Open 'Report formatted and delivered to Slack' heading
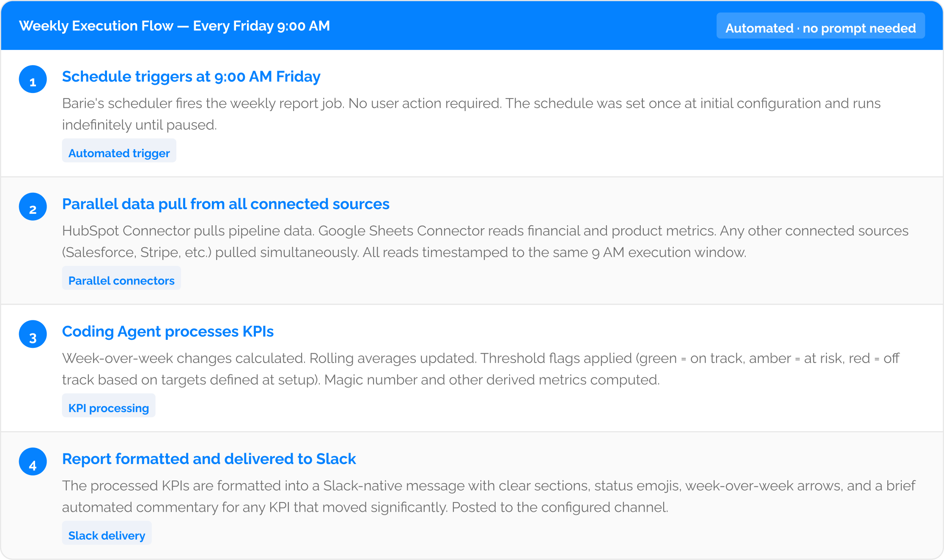 209,459
